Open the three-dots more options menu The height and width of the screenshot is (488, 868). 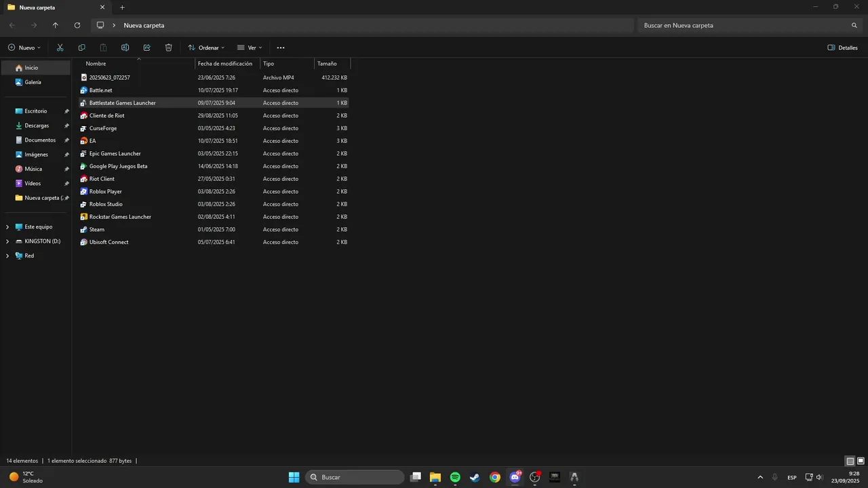click(281, 47)
